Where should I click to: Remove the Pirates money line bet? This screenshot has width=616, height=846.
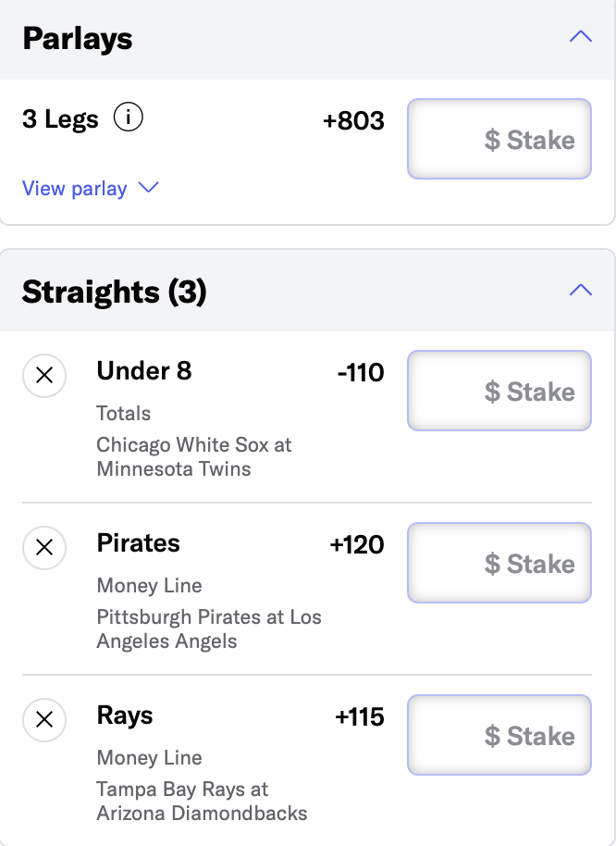click(44, 548)
